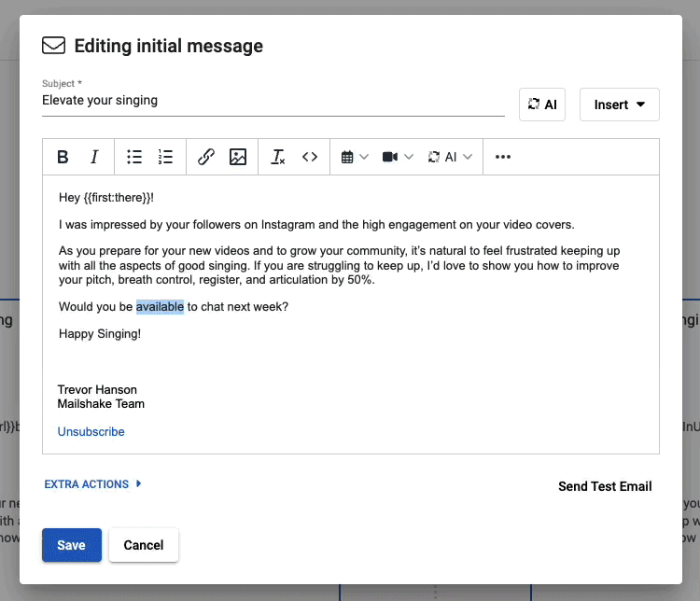Open the calendar dropdown in the toolbar
This screenshot has width=700, height=601.
coord(355,157)
